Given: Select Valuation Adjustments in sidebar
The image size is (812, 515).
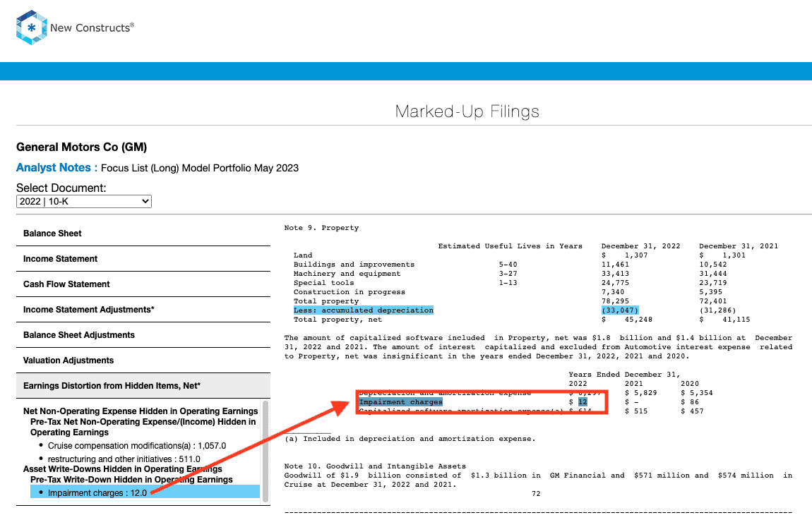Looking at the screenshot, I should click(x=143, y=360).
